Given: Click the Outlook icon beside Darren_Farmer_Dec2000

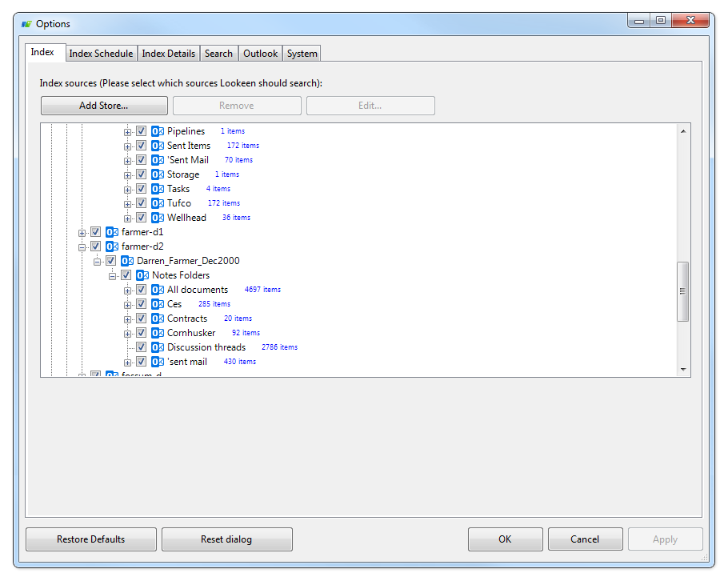Looking at the screenshot, I should [127, 261].
